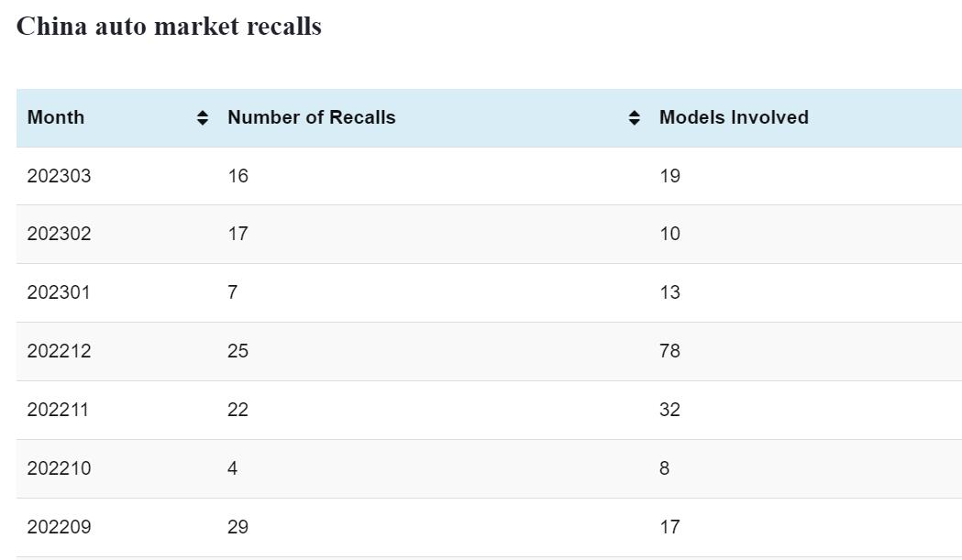Click the Month column header text
The image size is (962, 560).
pyautogui.click(x=56, y=117)
